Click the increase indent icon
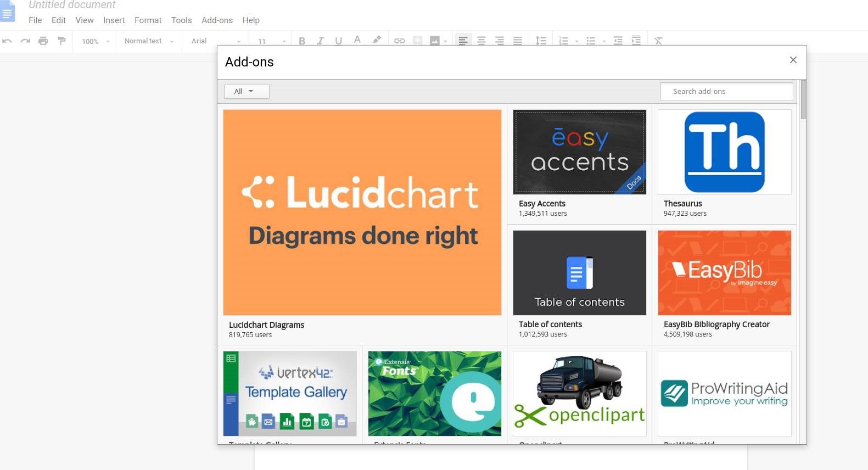This screenshot has height=470, width=868. 636,41
